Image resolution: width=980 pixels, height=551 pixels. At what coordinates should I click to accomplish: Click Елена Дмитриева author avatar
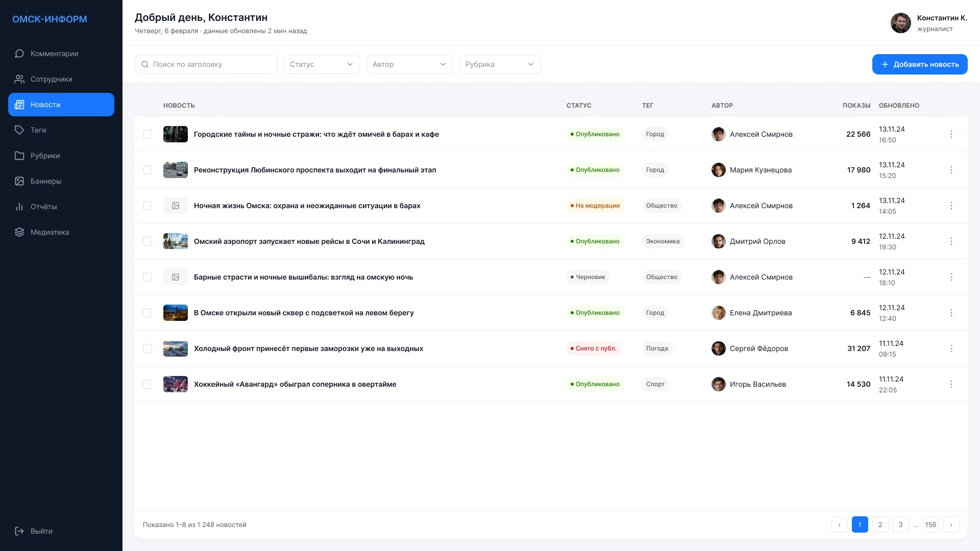tap(719, 313)
